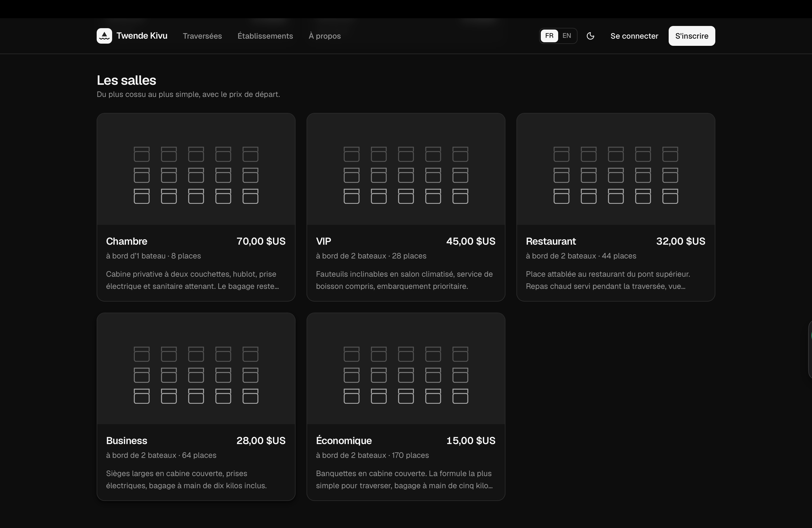Open the Business room seat illustration

pos(196,368)
